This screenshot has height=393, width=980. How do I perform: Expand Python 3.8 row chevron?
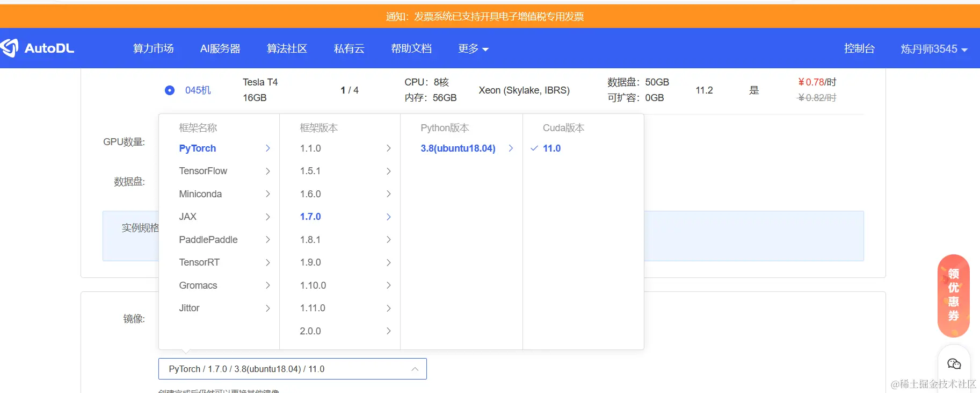511,148
